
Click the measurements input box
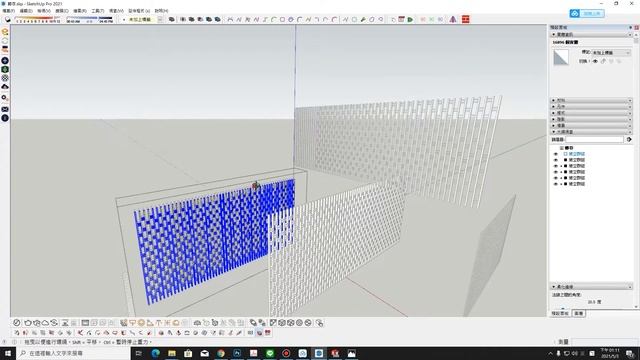604,342
